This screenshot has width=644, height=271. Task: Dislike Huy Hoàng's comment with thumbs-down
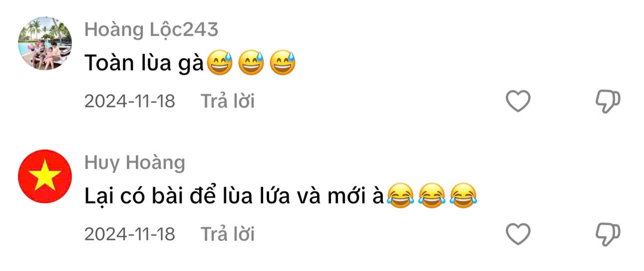(x=608, y=234)
